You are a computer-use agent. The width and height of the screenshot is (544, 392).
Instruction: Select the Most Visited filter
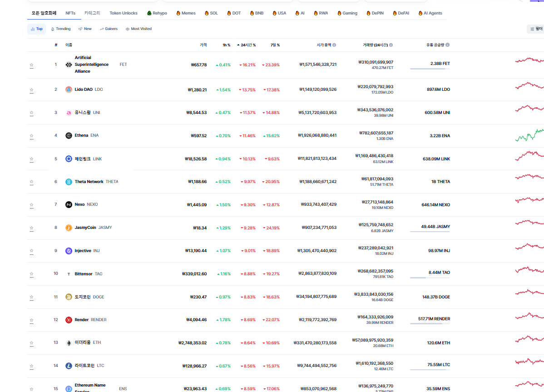click(x=138, y=29)
